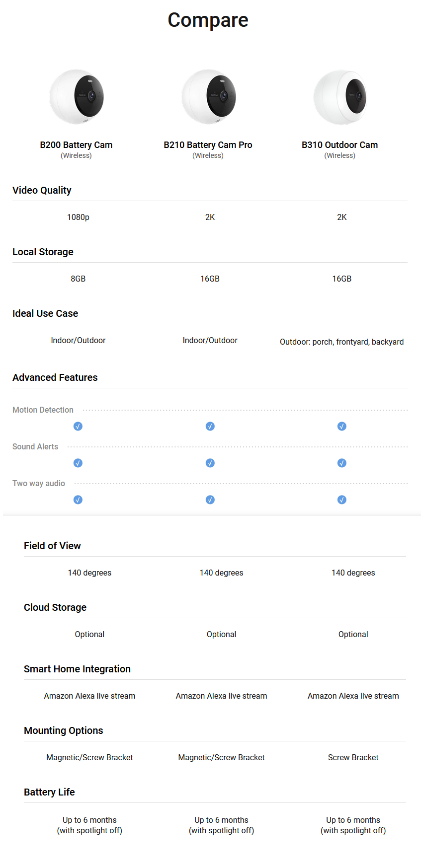Viewport: 421px width, 868px height.
Task: Click the Two way audio checkmark for B200 Battery Cam
Action: tap(78, 500)
